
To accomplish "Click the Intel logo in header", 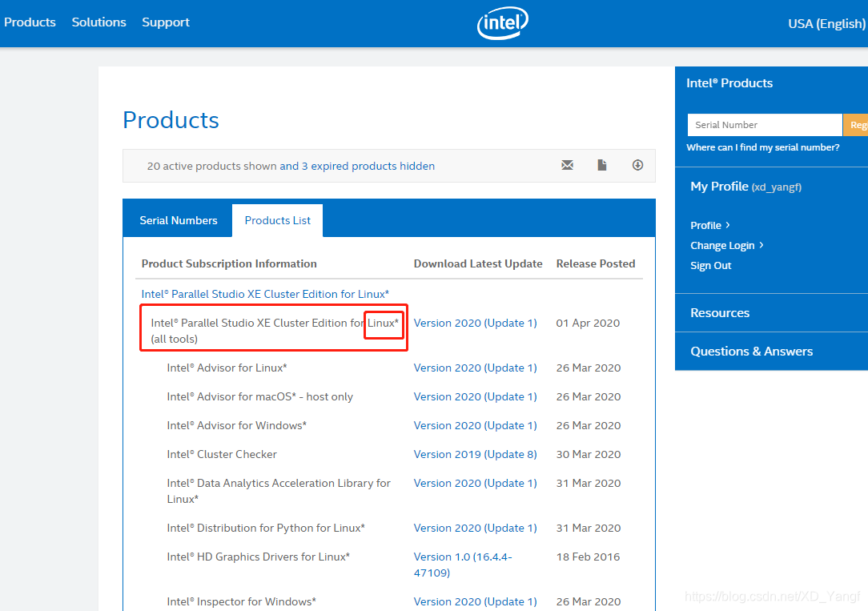I will pyautogui.click(x=503, y=22).
